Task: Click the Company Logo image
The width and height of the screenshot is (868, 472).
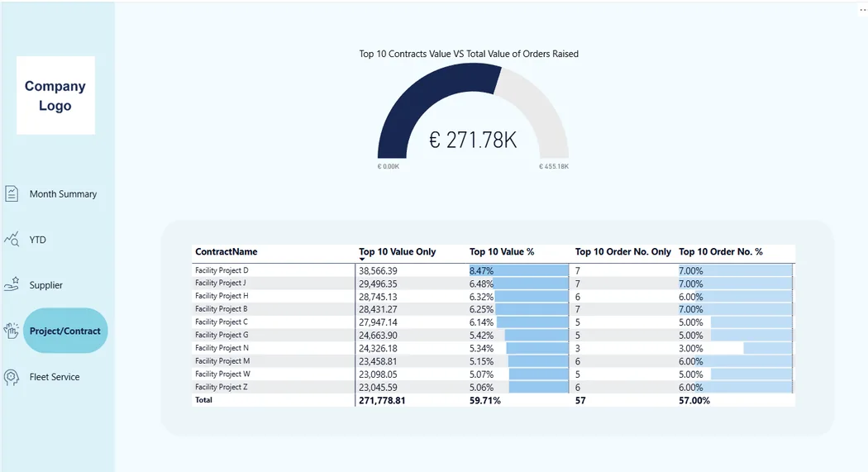Action: coord(55,95)
